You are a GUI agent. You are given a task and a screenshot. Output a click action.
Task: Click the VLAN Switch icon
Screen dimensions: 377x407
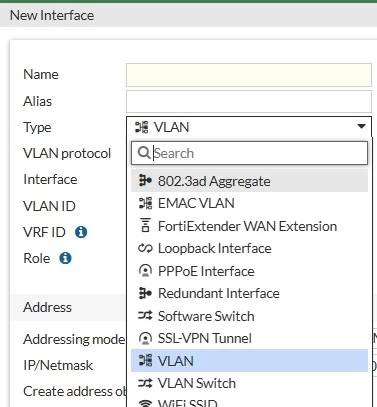click(x=145, y=383)
